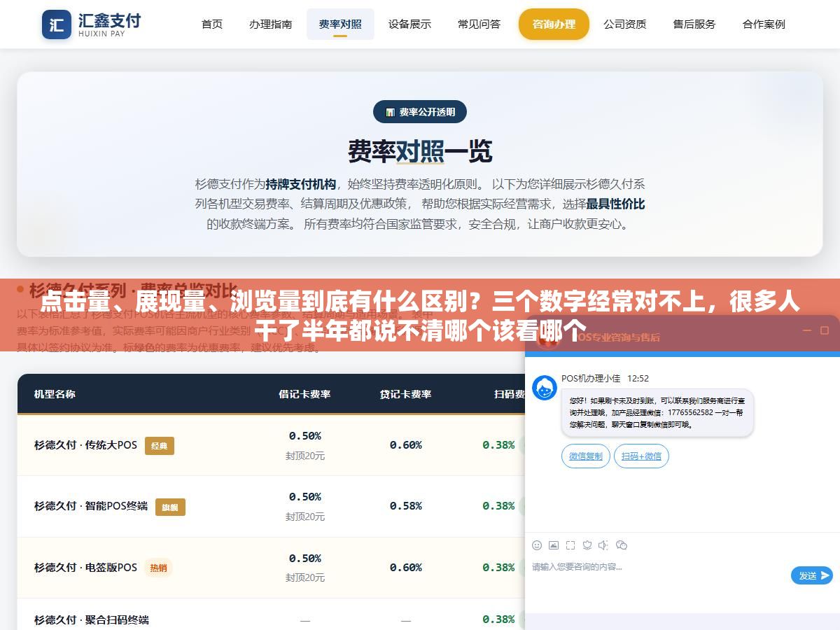This screenshot has width=840, height=630.
Task: Select the 费率对照 navigation tab
Action: [x=340, y=24]
